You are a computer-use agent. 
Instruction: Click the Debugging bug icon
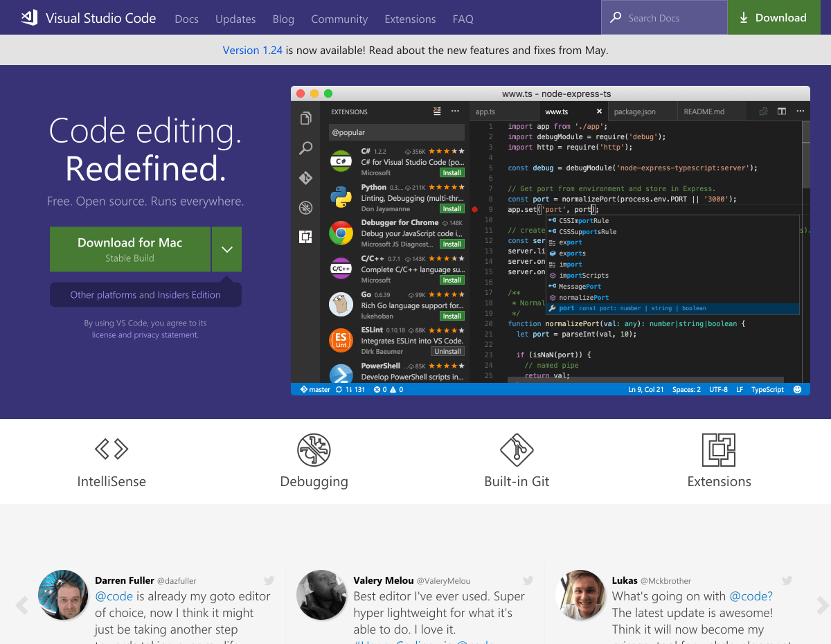[x=314, y=450]
